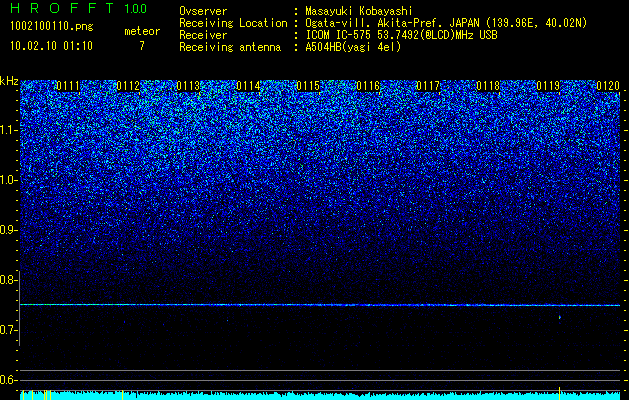Click the Ovserver field label

click(x=203, y=11)
